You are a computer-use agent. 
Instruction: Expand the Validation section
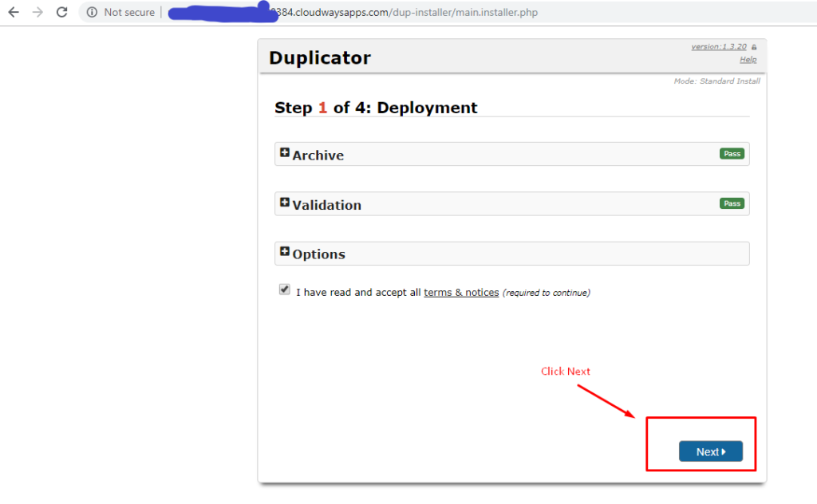tap(511, 203)
